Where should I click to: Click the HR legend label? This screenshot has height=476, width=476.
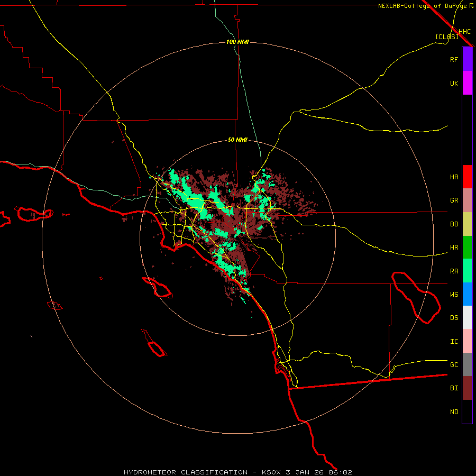coord(454,248)
